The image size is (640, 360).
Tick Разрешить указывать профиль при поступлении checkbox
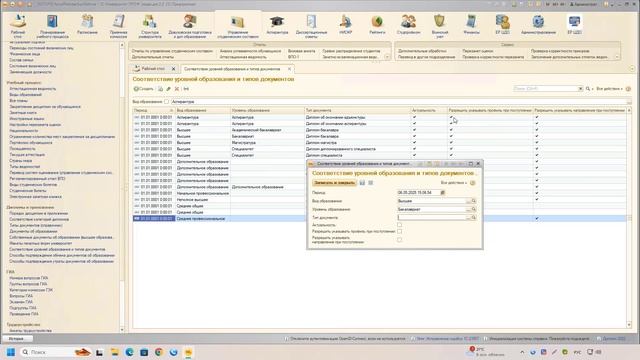400,231
